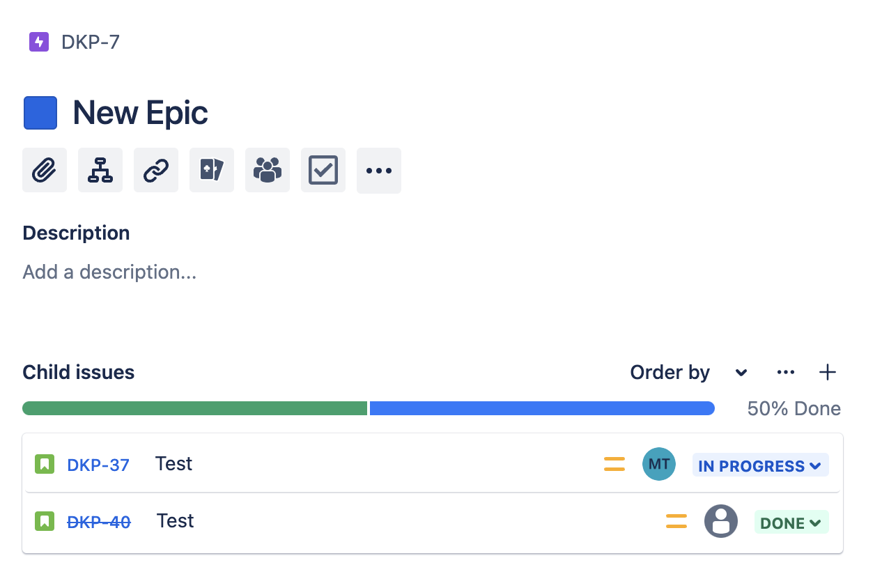The image size is (882, 588).
Task: Expand the IN PROGRESS status dropdown for DKP-37
Action: [x=760, y=465]
